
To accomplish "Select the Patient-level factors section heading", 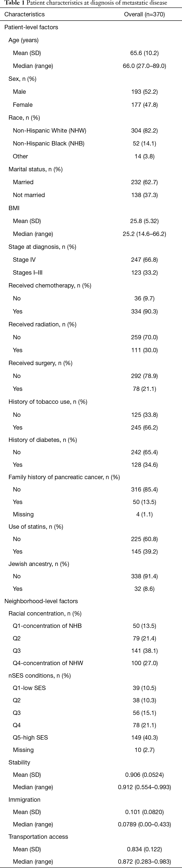I will (x=31, y=27).
